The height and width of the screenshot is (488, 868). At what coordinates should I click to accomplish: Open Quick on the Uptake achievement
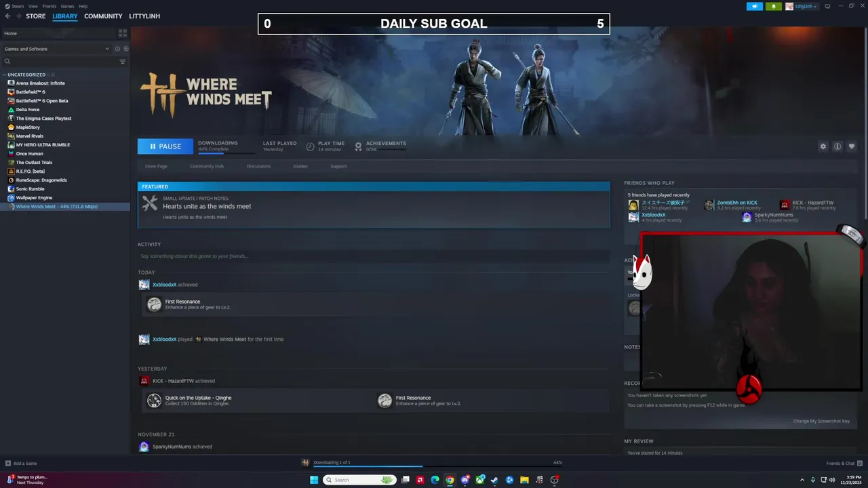198,398
